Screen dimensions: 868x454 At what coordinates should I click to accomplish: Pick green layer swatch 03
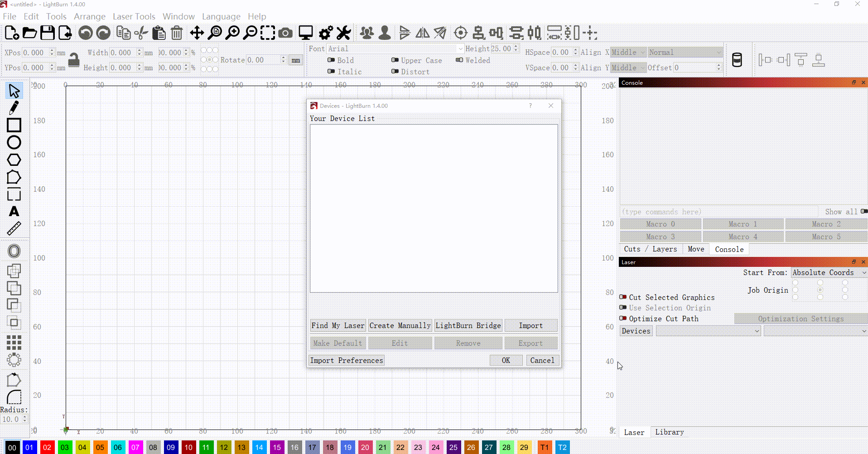coord(65,447)
